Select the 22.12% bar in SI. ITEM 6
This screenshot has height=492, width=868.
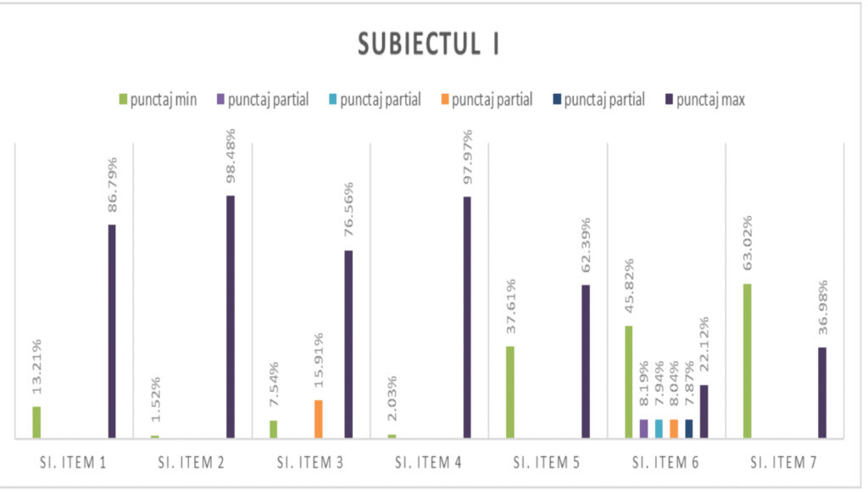tap(704, 412)
